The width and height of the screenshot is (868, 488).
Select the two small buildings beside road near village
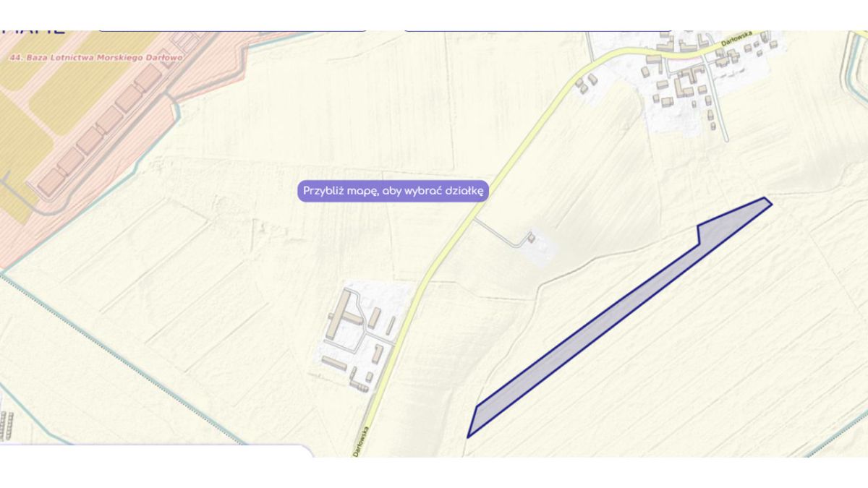pyautogui.click(x=587, y=83)
